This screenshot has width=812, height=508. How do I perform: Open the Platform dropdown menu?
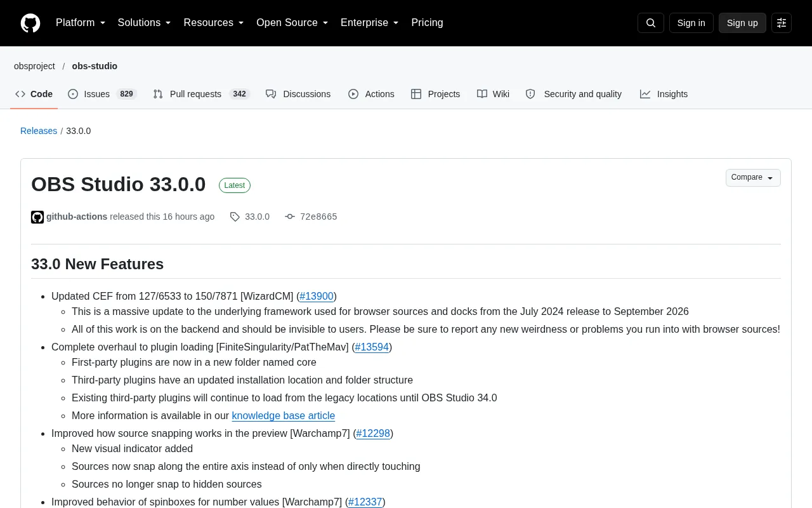[81, 23]
